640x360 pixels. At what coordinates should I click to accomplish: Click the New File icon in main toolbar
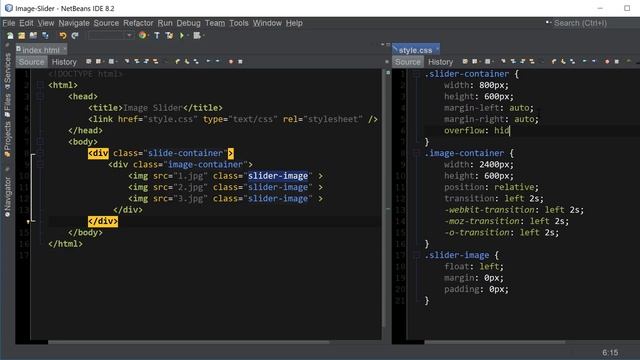click(x=10, y=36)
